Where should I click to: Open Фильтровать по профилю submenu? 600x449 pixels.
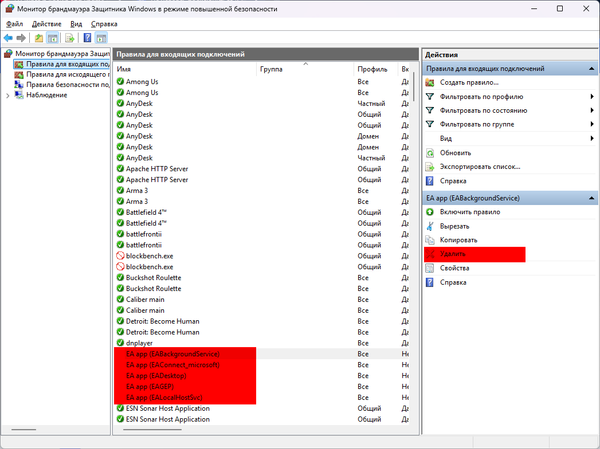(510, 96)
